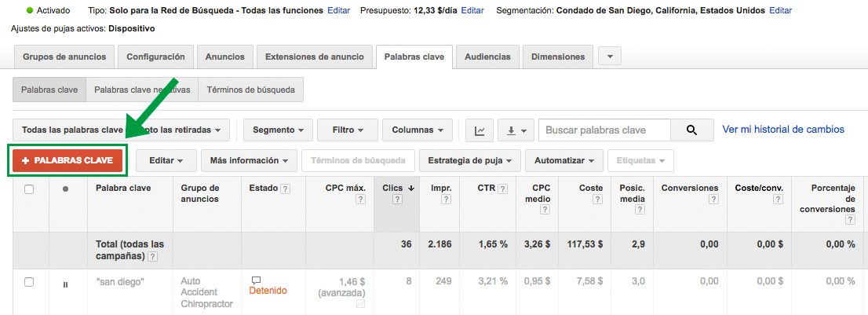Check the "san diego" keyword row checkbox
Image resolution: width=868 pixels, height=315 pixels.
coord(29,282)
